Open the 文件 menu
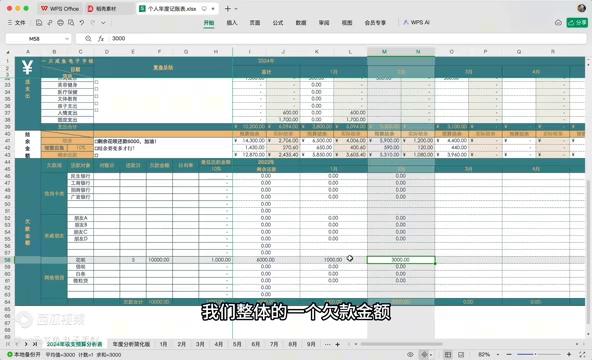This screenshot has width=592, height=360. [x=17, y=23]
